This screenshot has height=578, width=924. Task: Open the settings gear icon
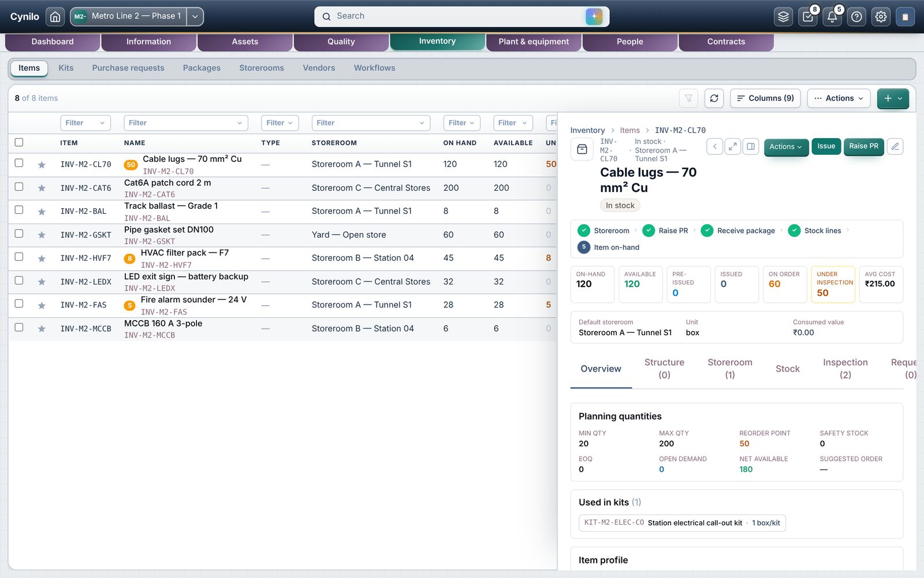point(881,17)
